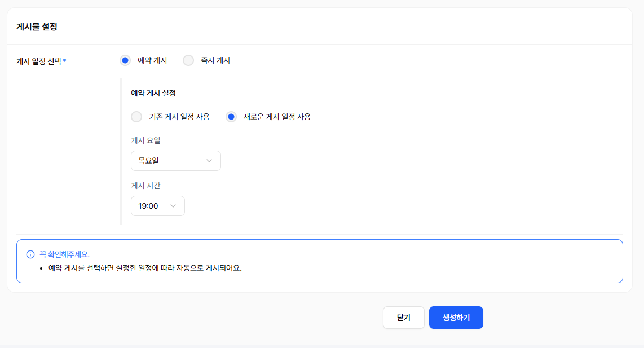This screenshot has height=348, width=644.
Task: Select the 즉시 게시 radio button
Action: click(x=188, y=60)
